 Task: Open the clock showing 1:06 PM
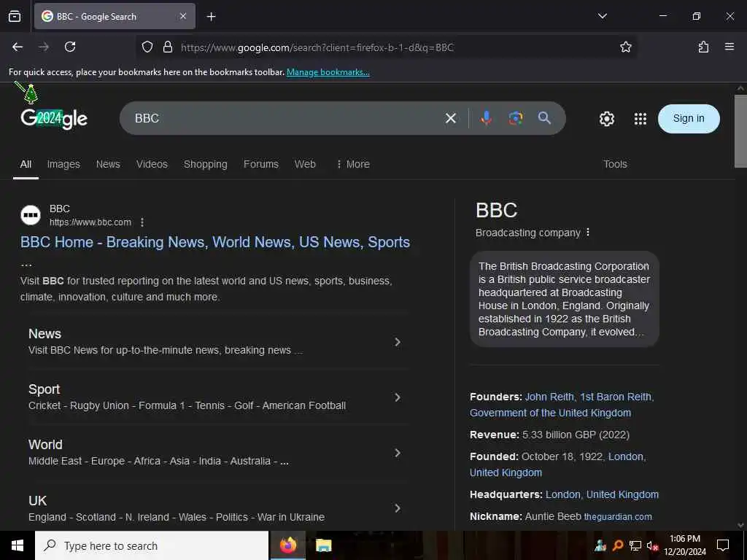click(684, 545)
